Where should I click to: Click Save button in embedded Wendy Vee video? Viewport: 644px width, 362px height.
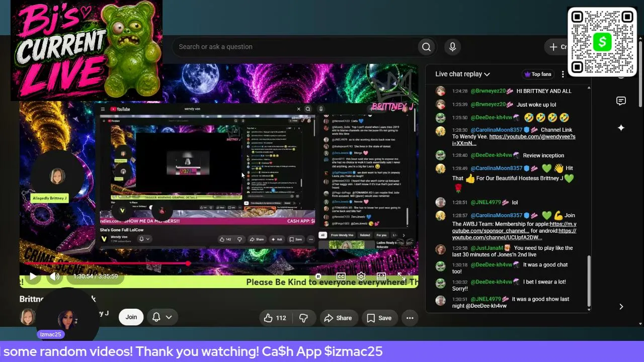click(295, 239)
